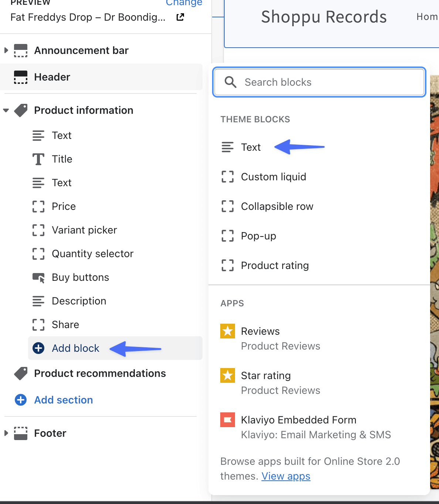The image size is (439, 504).
Task: Click the Change preview link
Action: (x=184, y=3)
